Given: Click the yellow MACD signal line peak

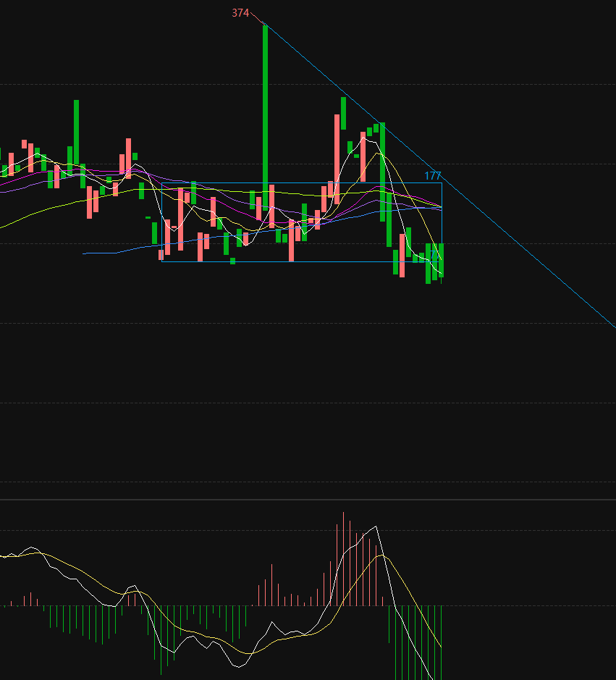Looking at the screenshot, I should 383,556.
